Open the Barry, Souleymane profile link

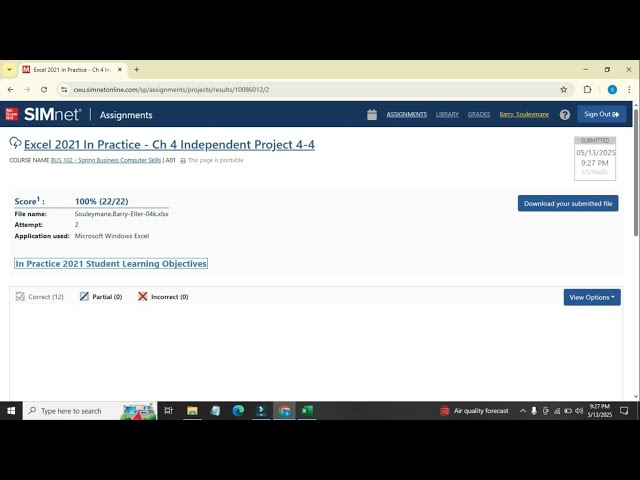point(524,115)
